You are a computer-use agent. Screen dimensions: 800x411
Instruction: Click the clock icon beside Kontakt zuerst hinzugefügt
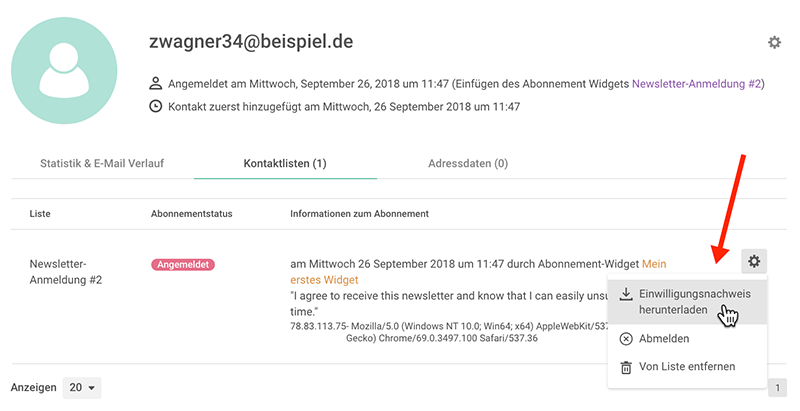(156, 107)
